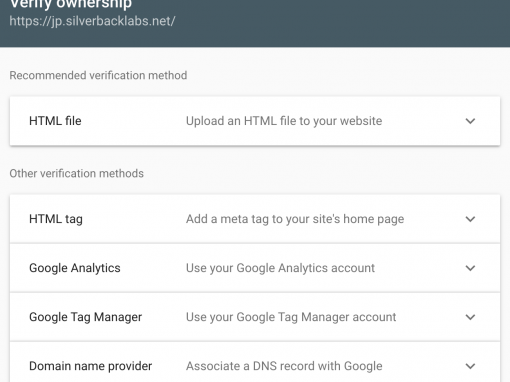The height and width of the screenshot is (382, 510).
Task: Select the Domain name provider method label
Action: [x=91, y=366]
